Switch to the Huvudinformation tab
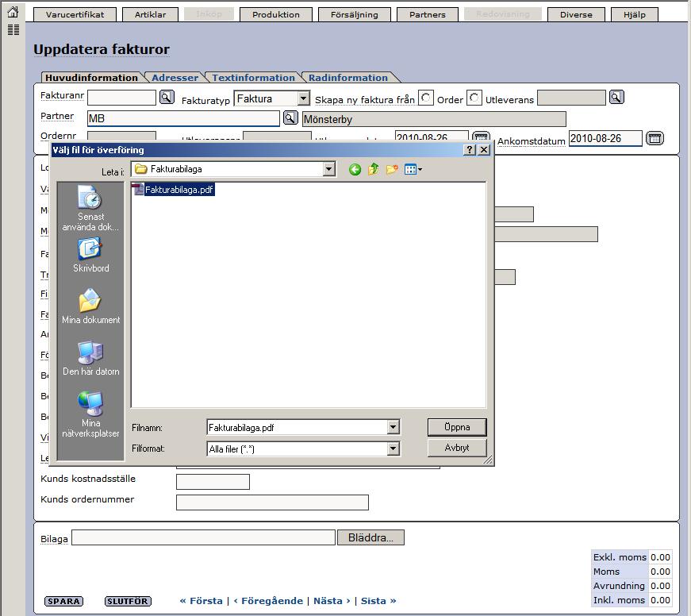The image size is (691, 616). pyautogui.click(x=92, y=78)
